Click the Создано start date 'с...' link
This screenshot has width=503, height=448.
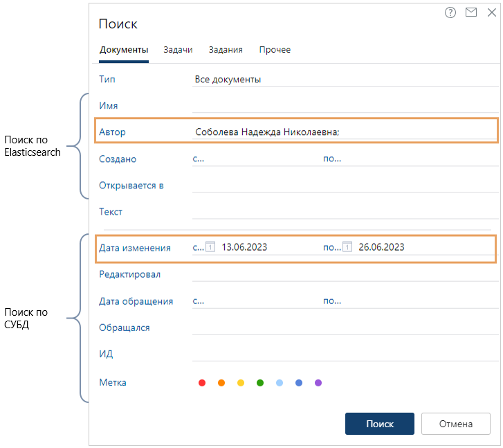(x=198, y=159)
